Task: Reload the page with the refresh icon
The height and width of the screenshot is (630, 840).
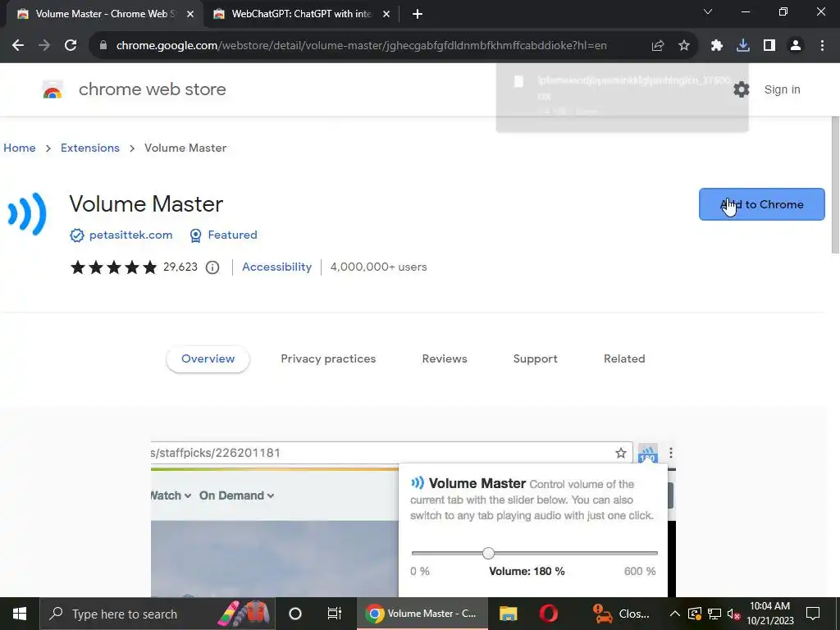Action: (71, 46)
